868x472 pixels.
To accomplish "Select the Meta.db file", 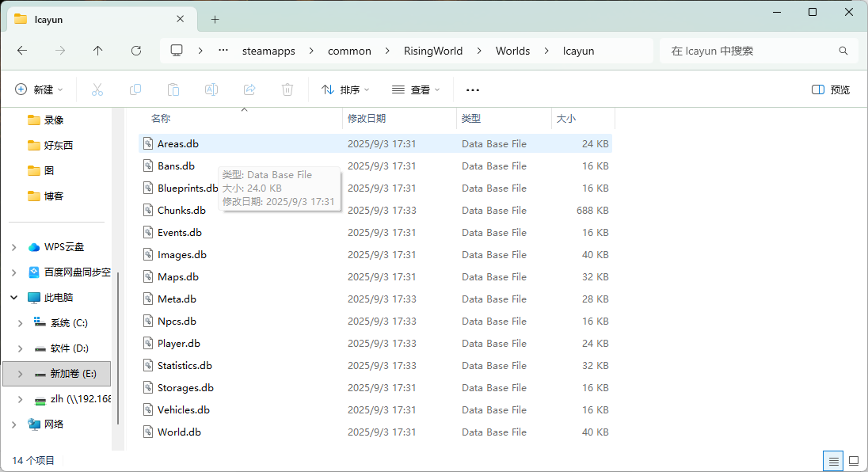I will pos(375,299).
